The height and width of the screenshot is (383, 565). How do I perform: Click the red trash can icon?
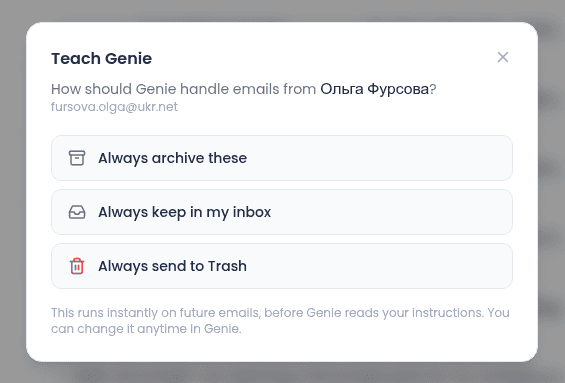point(77,266)
